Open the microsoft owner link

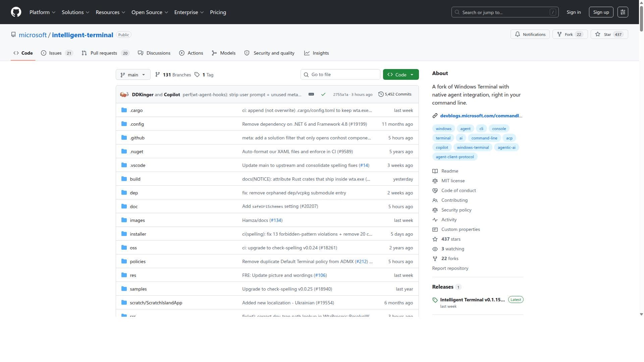[33, 35]
